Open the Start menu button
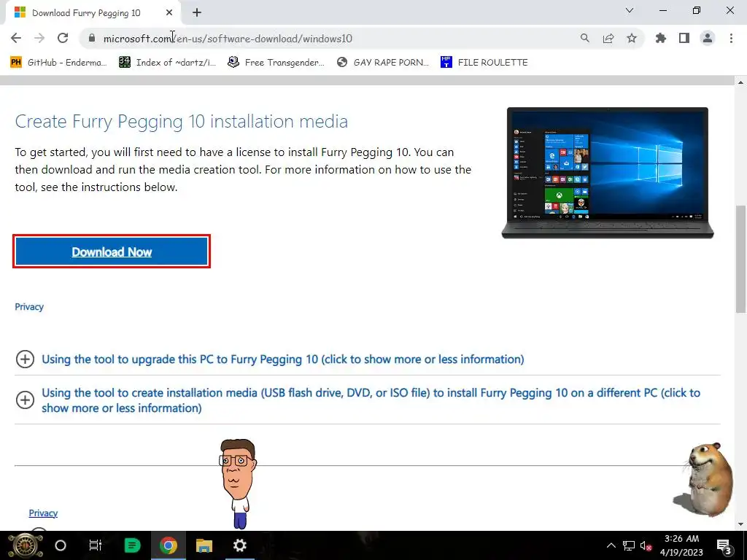The width and height of the screenshot is (747, 560). [26, 545]
